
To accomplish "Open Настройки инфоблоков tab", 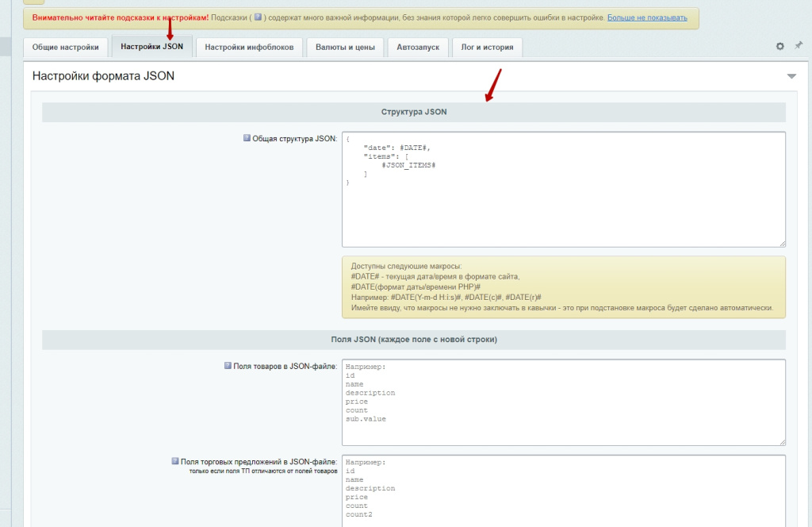I will click(249, 47).
